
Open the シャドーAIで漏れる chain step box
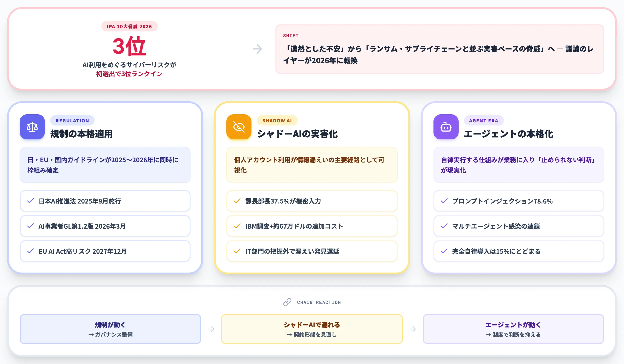pos(312,329)
